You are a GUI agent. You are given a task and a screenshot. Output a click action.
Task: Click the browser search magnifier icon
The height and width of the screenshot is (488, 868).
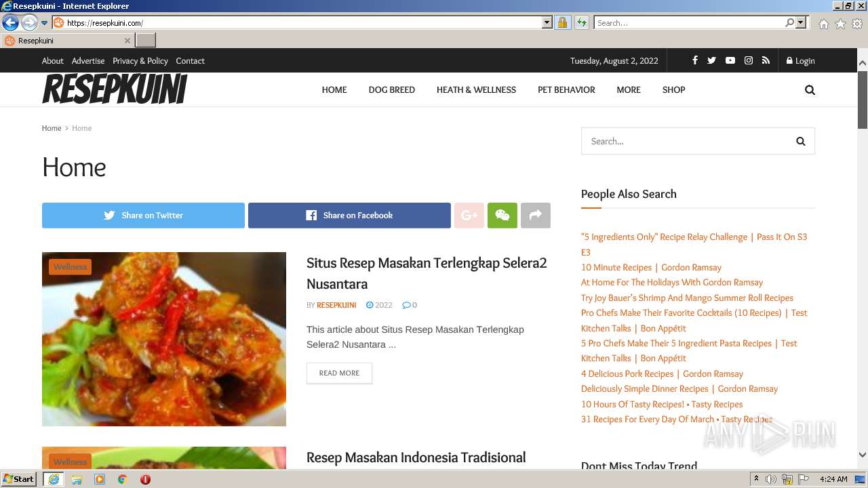point(789,23)
